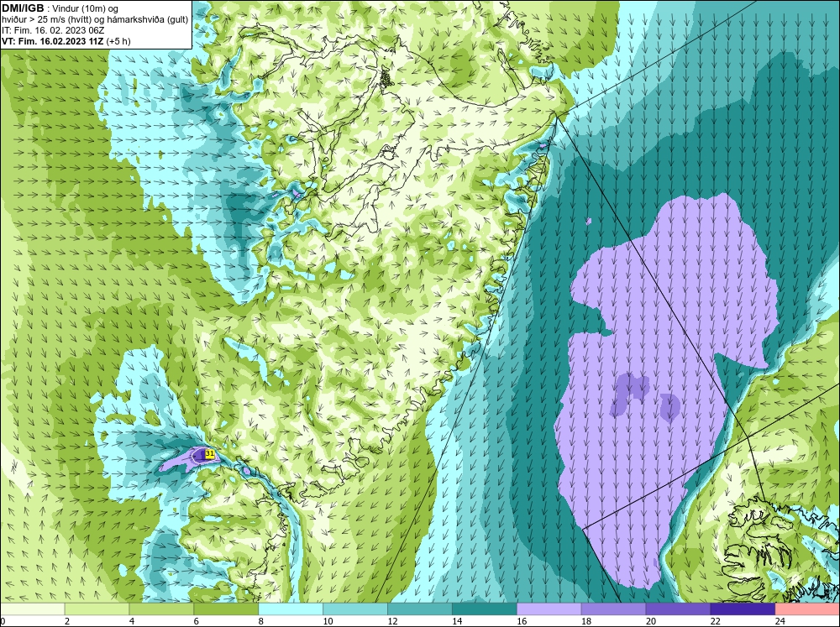Click the 'IT: Fim. 16. 02. 2023 06Z' line
The height and width of the screenshot is (627, 840).
pyautogui.click(x=53, y=30)
